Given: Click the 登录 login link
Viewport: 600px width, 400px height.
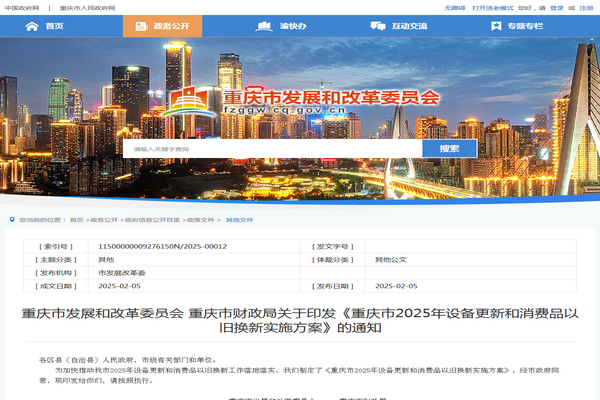Looking at the screenshot, I should (557, 6).
